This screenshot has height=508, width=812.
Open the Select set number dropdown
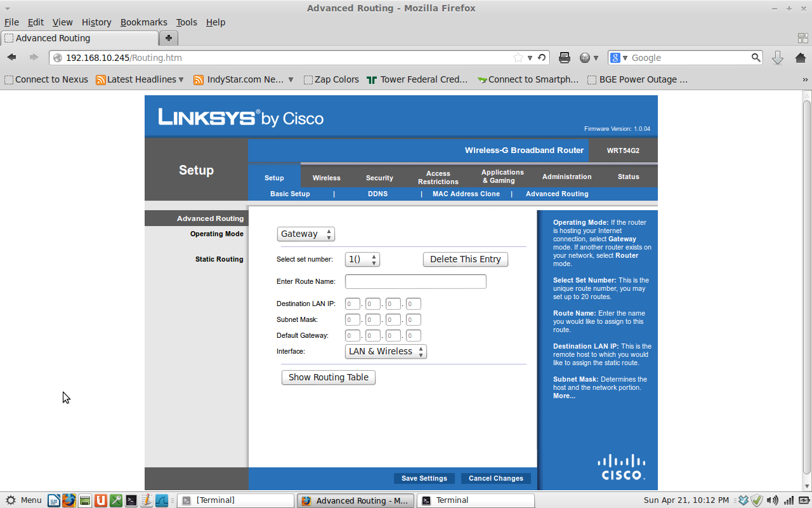tap(362, 259)
